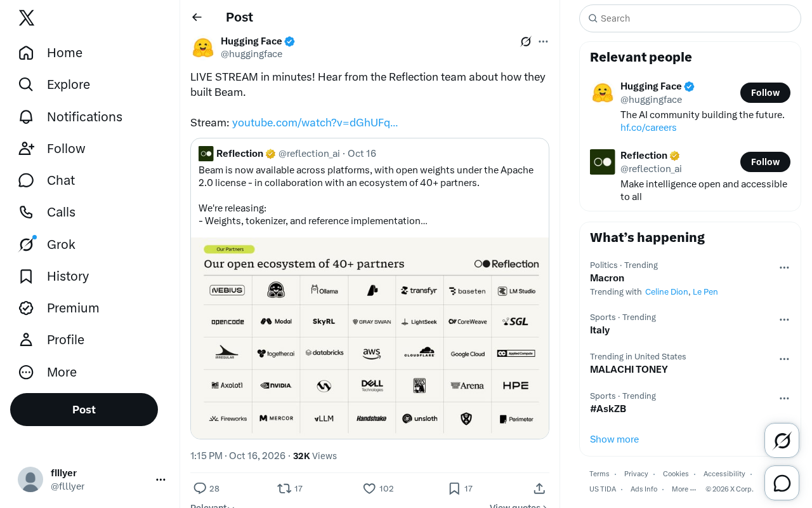Open Grok actions icon on the post
812x508 pixels.
click(526, 41)
